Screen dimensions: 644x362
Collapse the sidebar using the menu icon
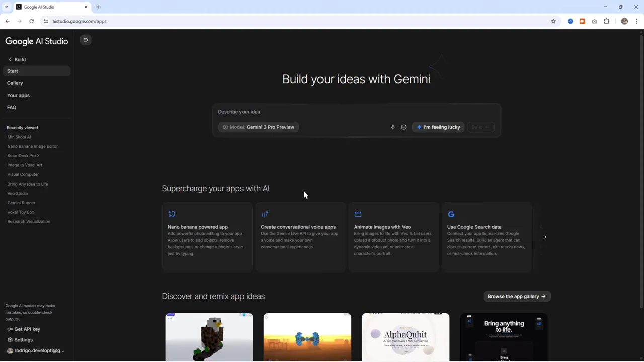click(86, 40)
